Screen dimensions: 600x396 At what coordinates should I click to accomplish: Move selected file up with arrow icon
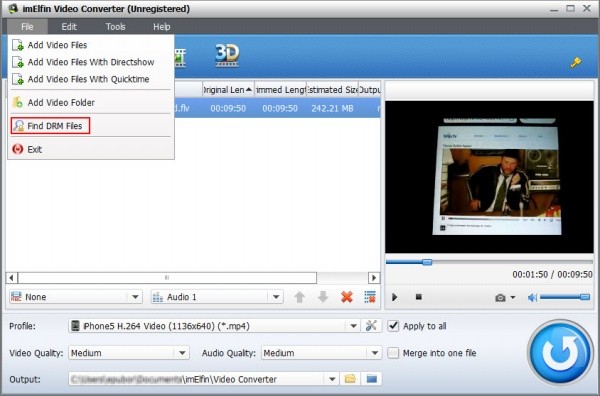(x=300, y=297)
